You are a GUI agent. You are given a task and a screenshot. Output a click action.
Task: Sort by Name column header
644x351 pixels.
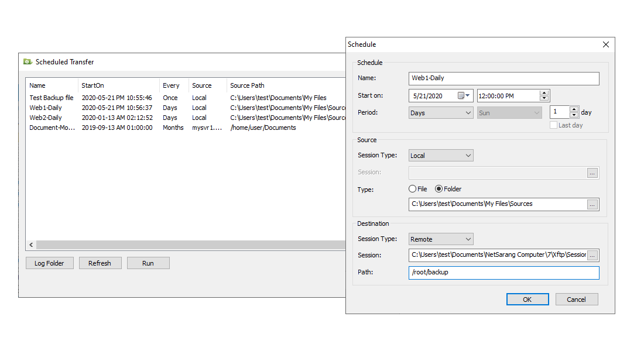point(52,85)
